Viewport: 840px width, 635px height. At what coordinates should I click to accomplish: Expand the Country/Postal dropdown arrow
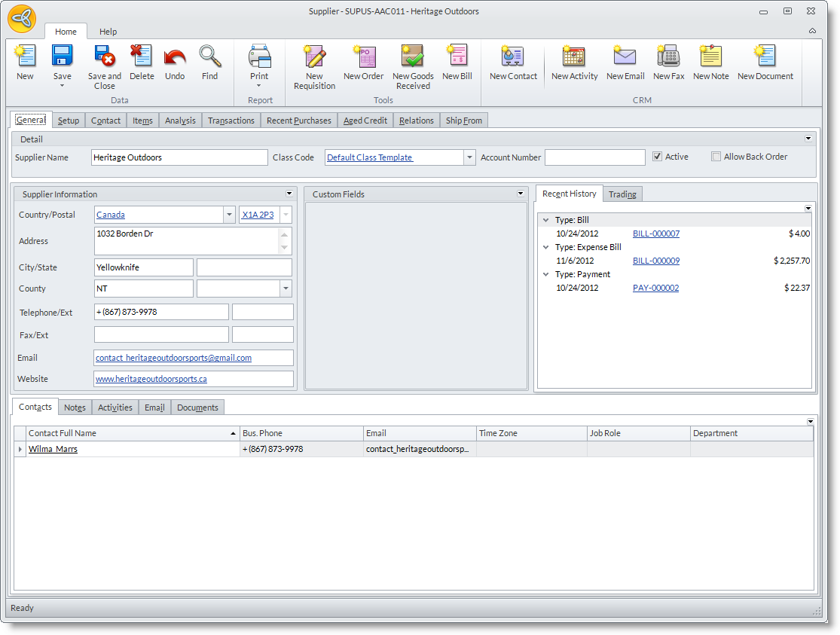(229, 215)
